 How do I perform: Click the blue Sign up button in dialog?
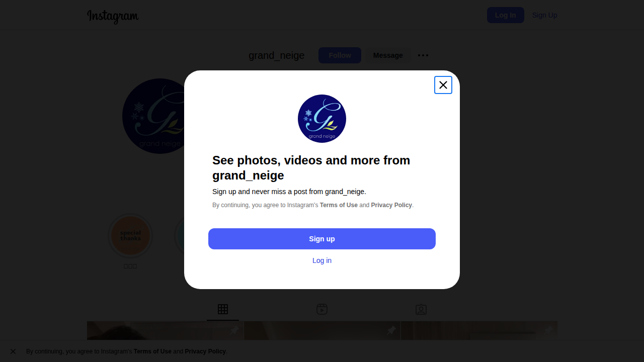(322, 239)
